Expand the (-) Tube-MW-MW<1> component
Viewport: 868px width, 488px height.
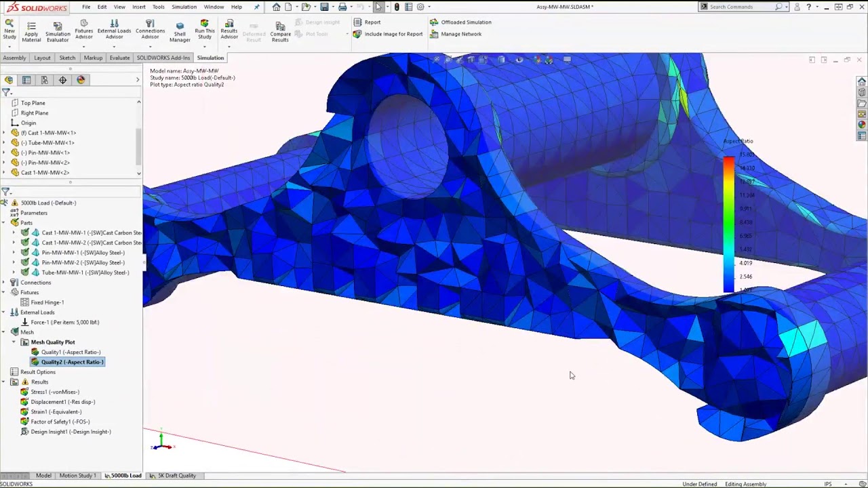coord(4,143)
